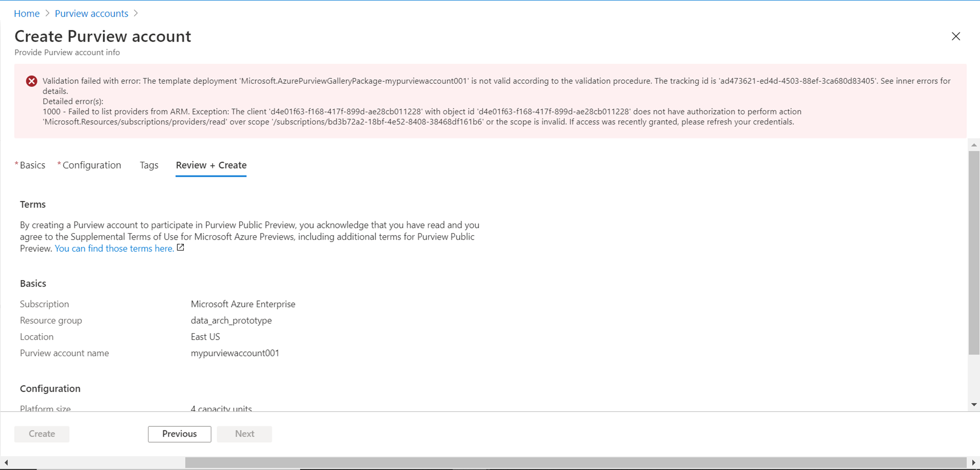Click the vertical scrollbar up arrow

974,145
